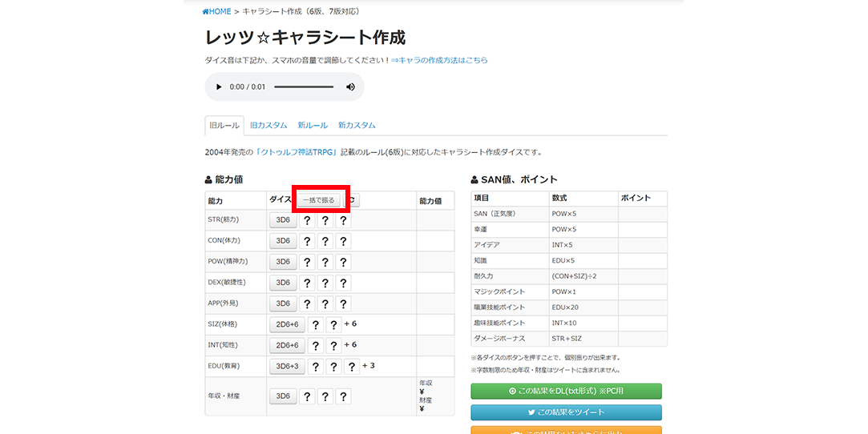868x434 pixels.
Task: Go to HOME via breadcrumb link
Action: coord(216,11)
